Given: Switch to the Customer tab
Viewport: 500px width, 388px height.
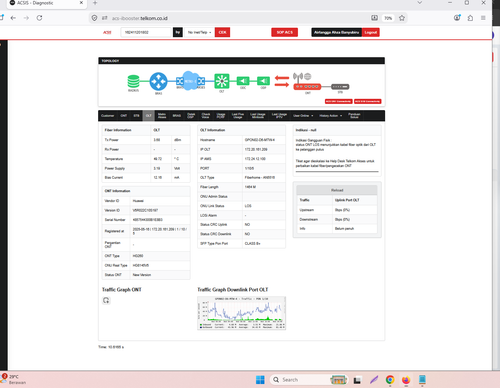Looking at the screenshot, I should [108, 116].
